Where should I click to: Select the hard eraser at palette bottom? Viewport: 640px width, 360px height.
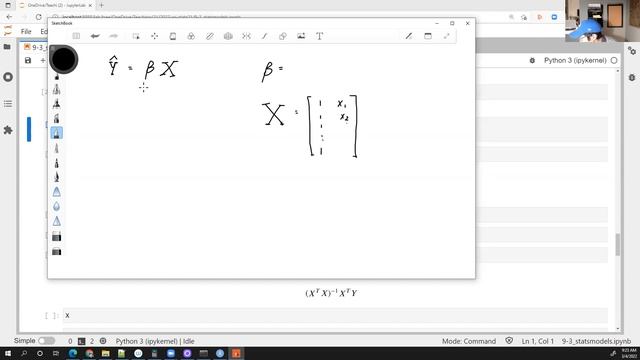coord(56,251)
